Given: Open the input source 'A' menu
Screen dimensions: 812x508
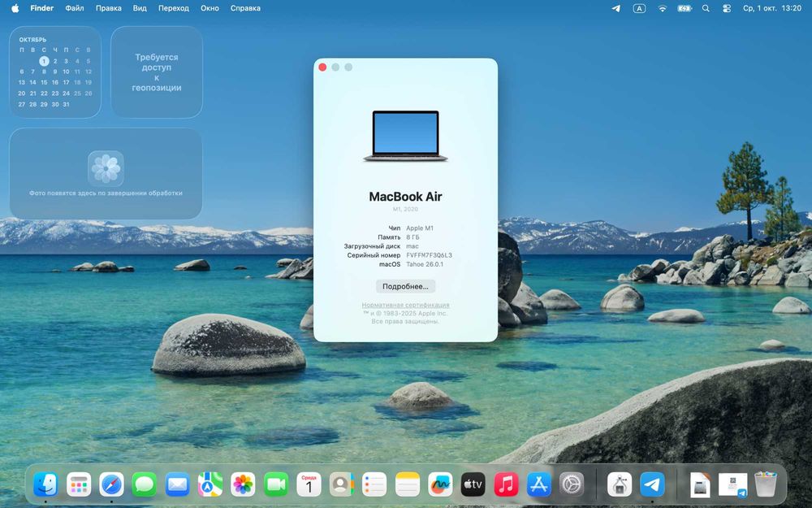Looking at the screenshot, I should click(x=640, y=8).
